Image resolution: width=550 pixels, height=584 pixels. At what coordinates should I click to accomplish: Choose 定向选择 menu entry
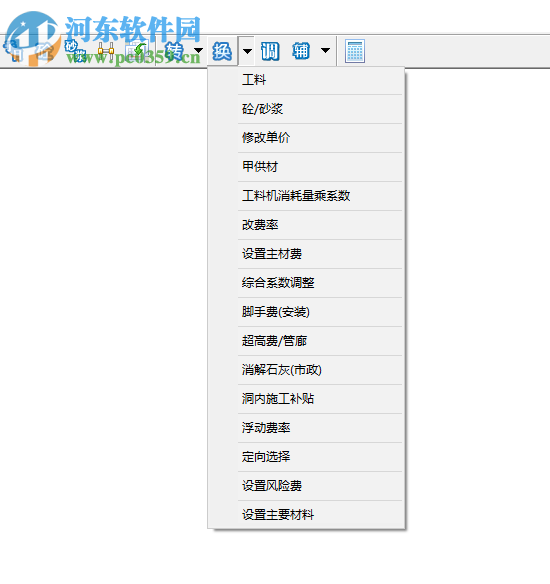306,457
